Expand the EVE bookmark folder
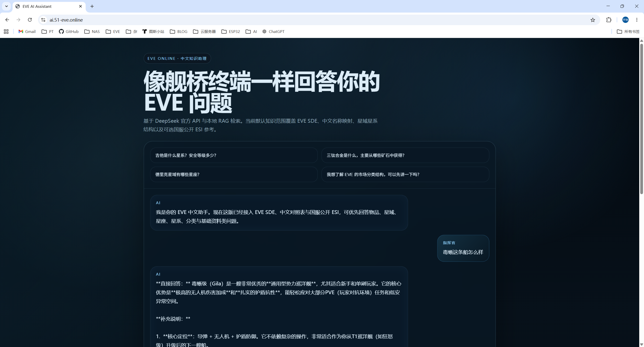Image resolution: width=644 pixels, height=347 pixels. point(113,31)
